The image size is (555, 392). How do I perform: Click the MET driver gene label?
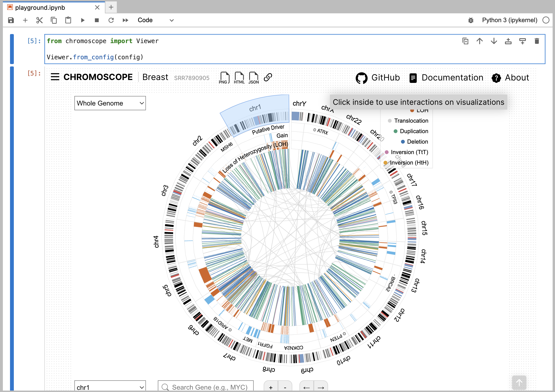pos(247,340)
